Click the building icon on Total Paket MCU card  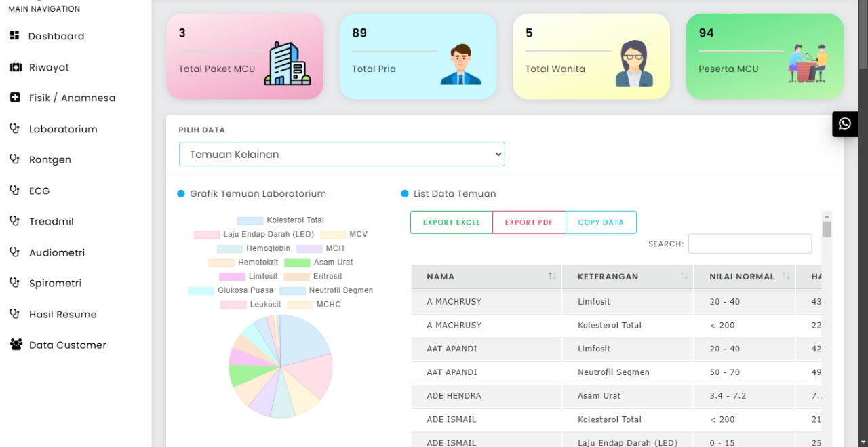[287, 64]
